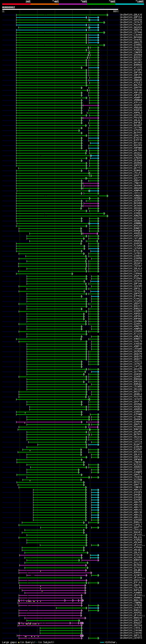Select hit label UniRef100_C0PA04
The width and height of the screenshot is (146, 644).
click(131, 273)
